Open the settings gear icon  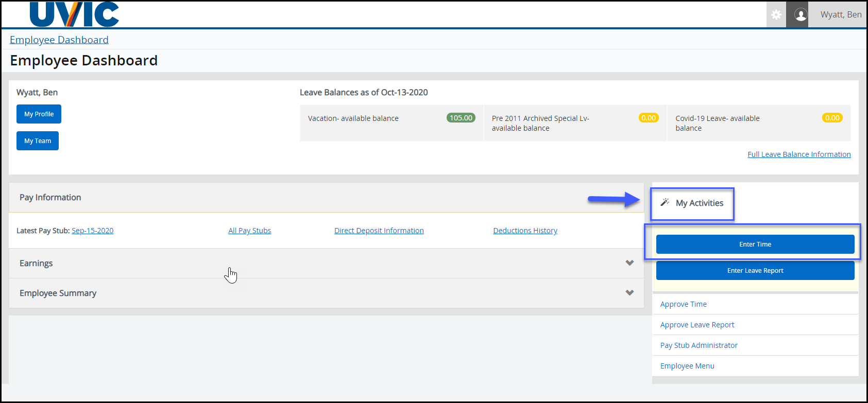tap(776, 15)
